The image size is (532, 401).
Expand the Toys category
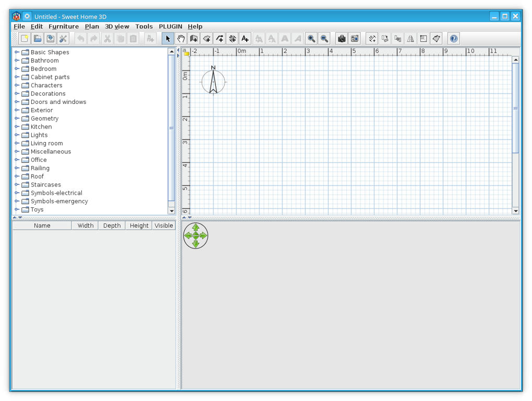17,209
